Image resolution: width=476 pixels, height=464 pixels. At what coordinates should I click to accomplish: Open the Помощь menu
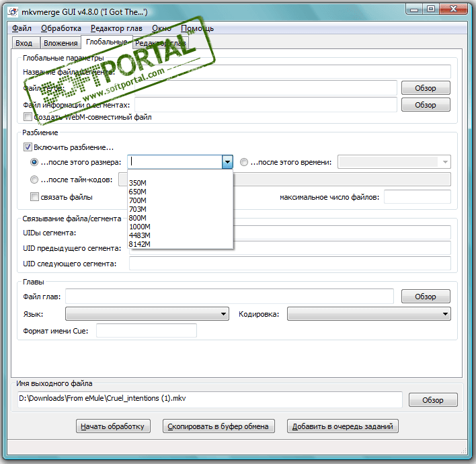pos(197,28)
